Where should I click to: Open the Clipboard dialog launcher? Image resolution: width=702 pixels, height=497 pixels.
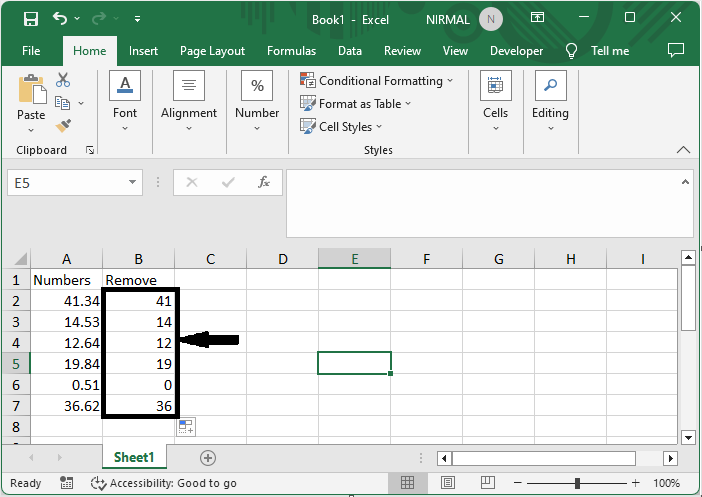coord(90,150)
